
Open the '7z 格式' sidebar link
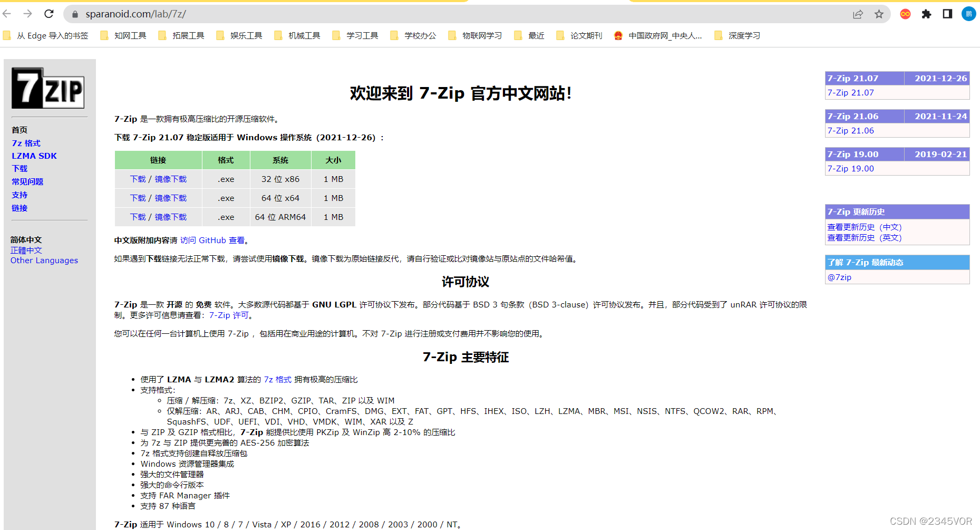click(x=26, y=143)
